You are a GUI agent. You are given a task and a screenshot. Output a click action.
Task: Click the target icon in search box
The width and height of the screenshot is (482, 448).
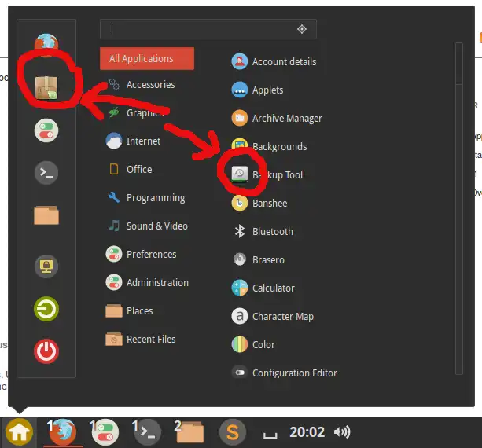302,29
